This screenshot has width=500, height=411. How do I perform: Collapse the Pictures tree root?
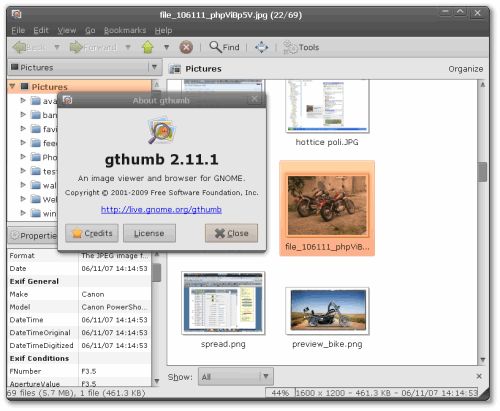point(12,87)
